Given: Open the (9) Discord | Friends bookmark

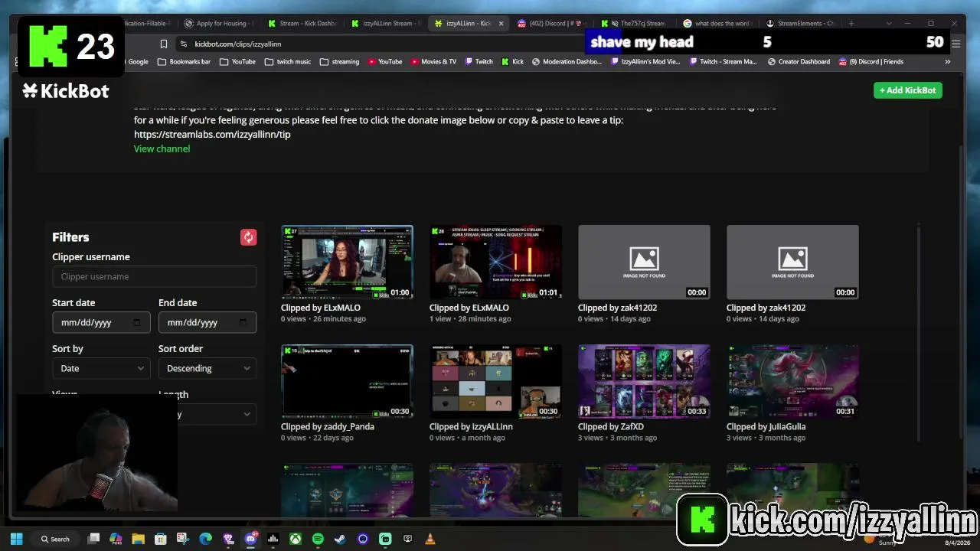Looking at the screenshot, I should click(x=871, y=62).
